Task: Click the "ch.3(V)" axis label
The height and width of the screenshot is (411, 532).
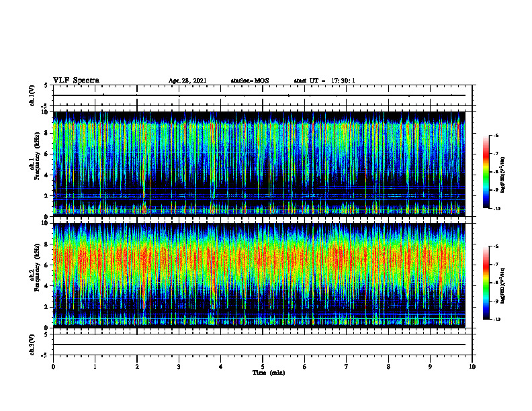Action: click(32, 345)
